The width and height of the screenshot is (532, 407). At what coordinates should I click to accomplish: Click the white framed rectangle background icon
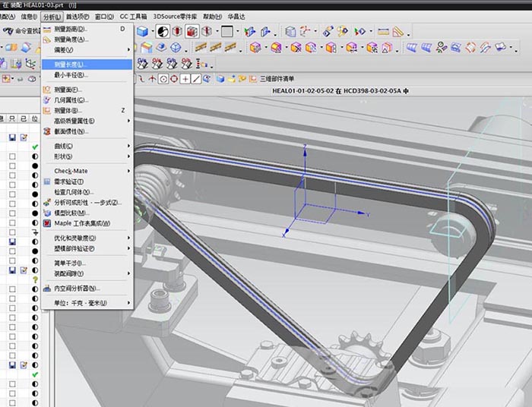227,32
